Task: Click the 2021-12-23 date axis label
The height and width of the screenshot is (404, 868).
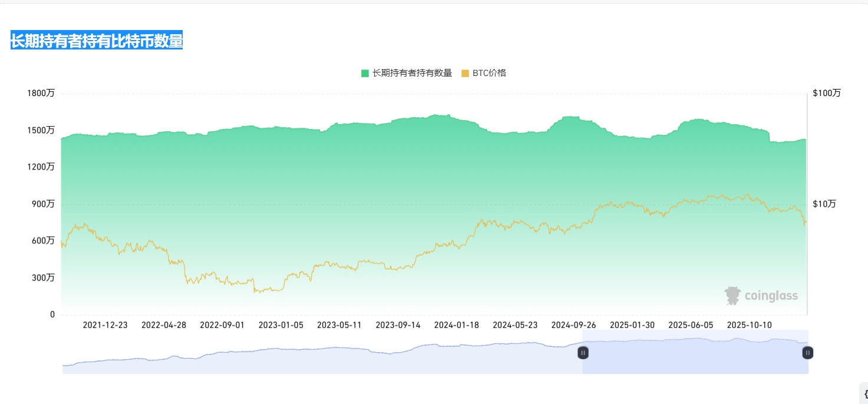Action: click(105, 325)
